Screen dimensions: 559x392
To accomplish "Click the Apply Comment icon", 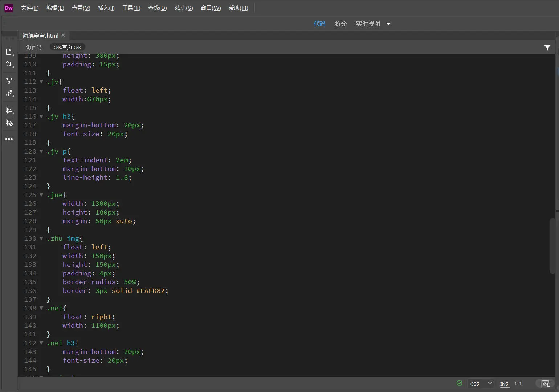I will point(9,110).
